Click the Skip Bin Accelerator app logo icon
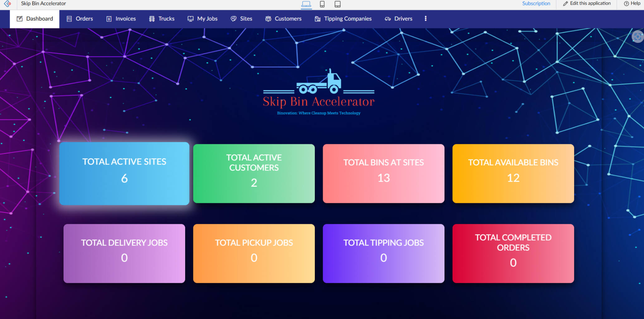This screenshot has width=644, height=319. (x=7, y=4)
